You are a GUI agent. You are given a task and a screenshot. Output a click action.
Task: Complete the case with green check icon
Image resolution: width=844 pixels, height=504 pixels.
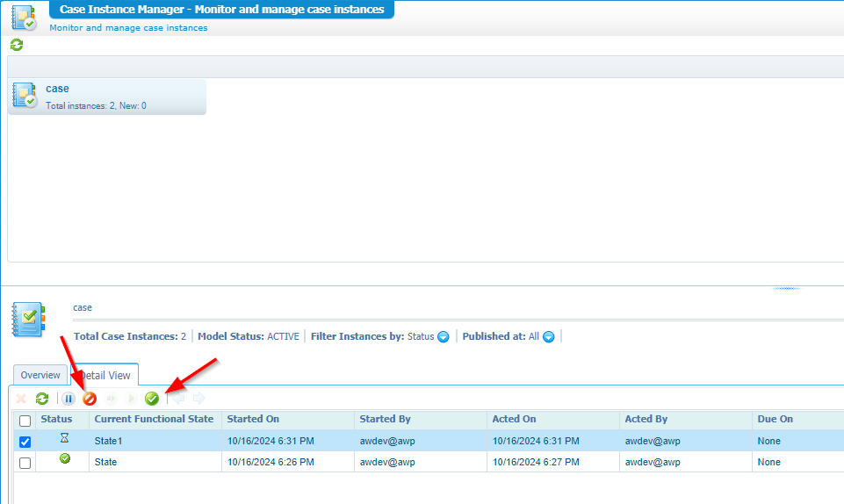coord(152,399)
